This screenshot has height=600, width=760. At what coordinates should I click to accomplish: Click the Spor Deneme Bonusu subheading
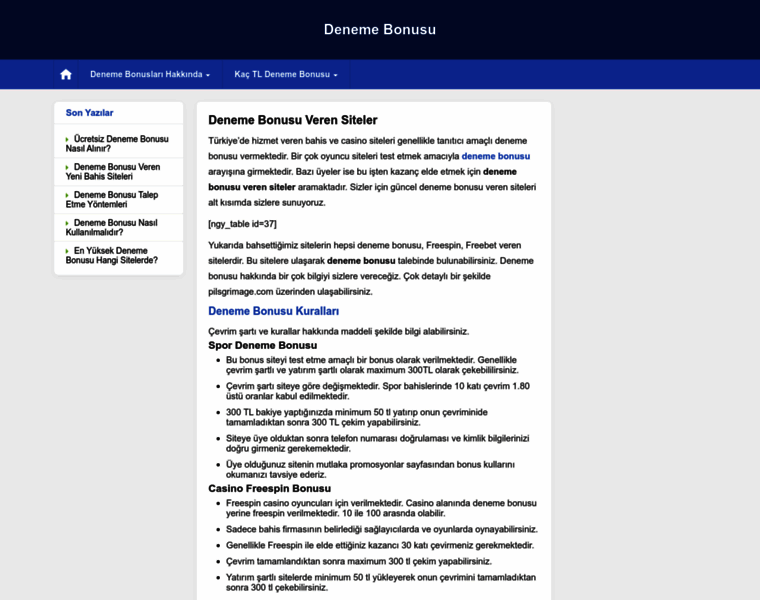click(x=263, y=346)
